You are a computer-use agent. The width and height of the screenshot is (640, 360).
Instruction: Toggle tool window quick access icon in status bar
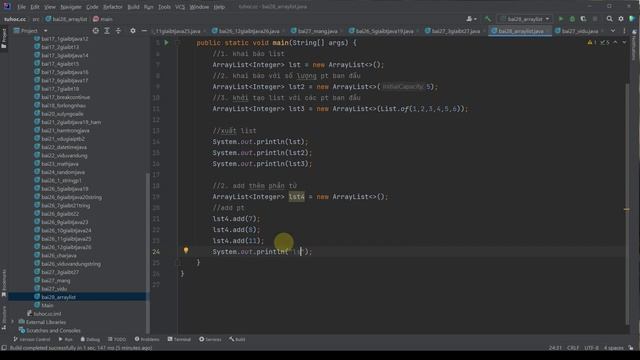4,348
